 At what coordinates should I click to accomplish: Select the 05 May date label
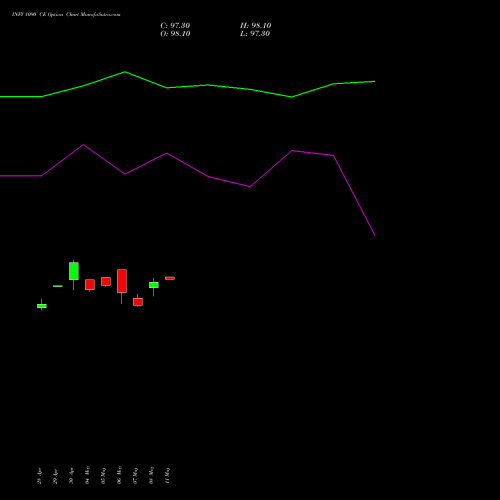pyautogui.click(x=103, y=475)
